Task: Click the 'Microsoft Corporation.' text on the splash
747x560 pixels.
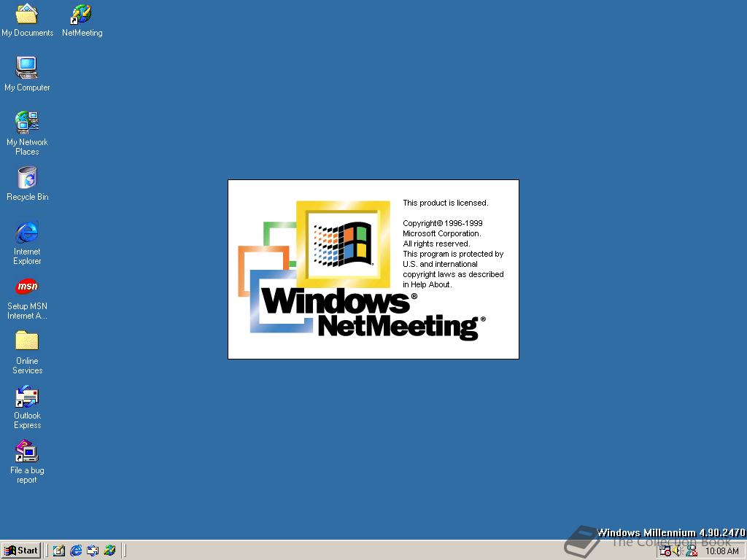Action: [x=441, y=233]
